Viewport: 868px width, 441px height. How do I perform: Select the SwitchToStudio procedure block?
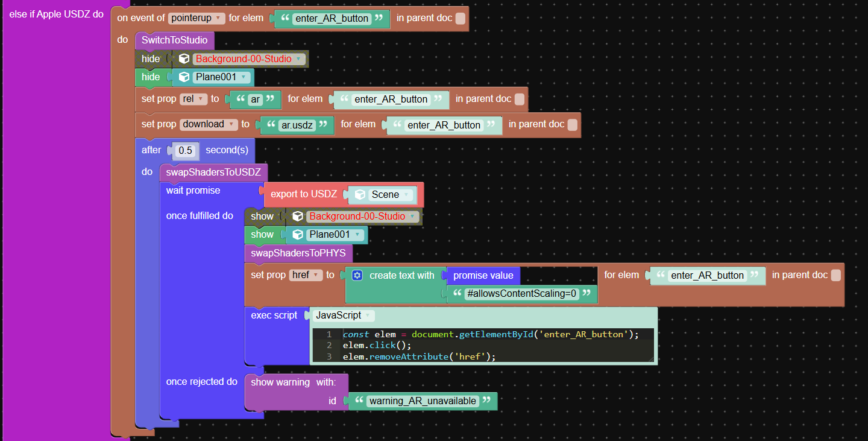tap(174, 40)
